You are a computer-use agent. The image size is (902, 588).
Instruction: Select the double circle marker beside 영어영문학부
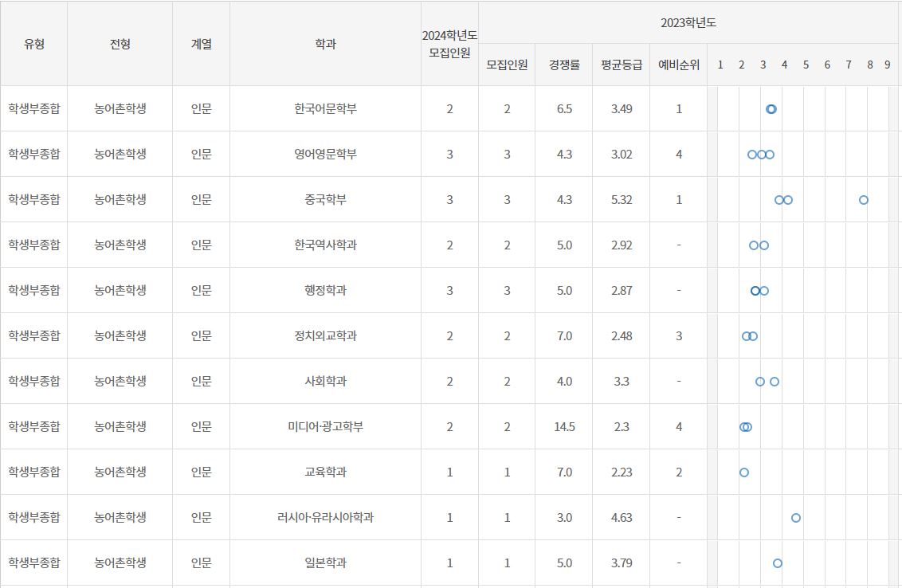[762, 155]
